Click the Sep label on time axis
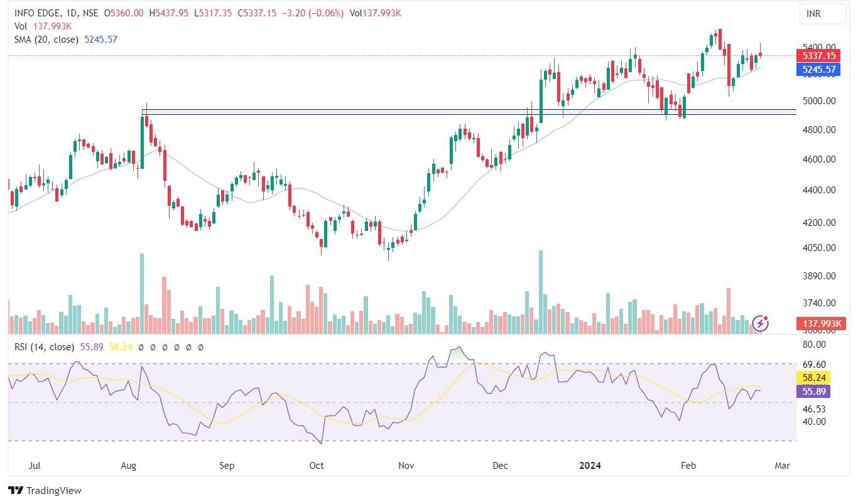This screenshot has width=858, height=504. (227, 466)
